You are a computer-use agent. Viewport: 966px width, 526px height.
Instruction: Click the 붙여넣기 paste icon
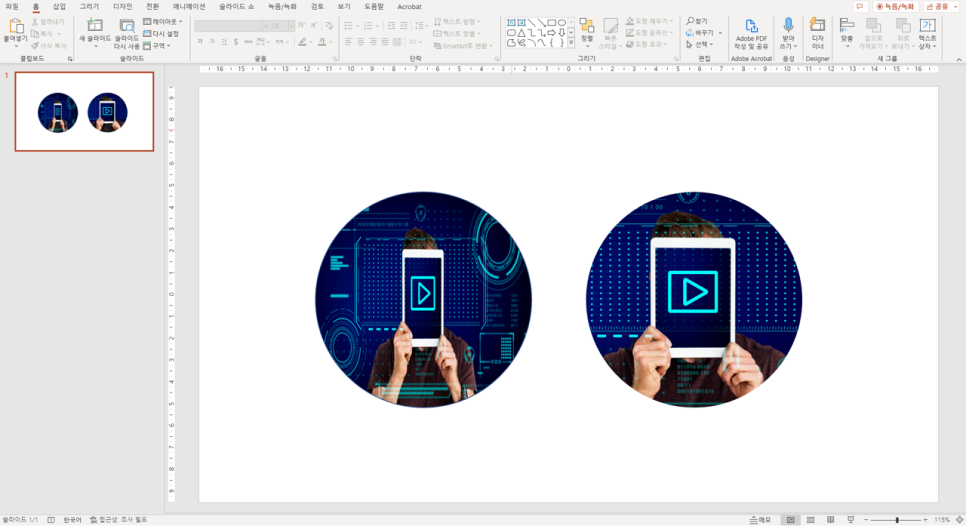coord(15,26)
